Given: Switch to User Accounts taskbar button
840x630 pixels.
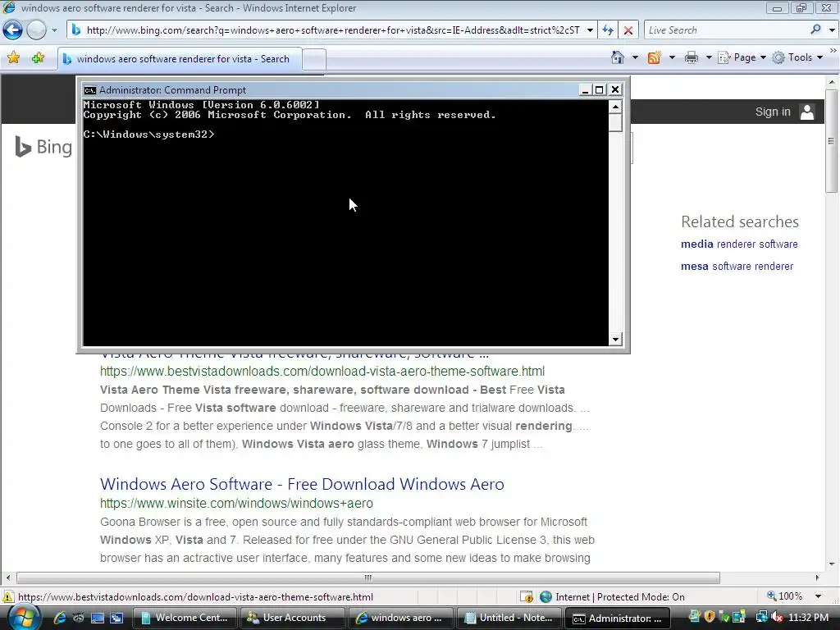Looking at the screenshot, I should point(293,618).
